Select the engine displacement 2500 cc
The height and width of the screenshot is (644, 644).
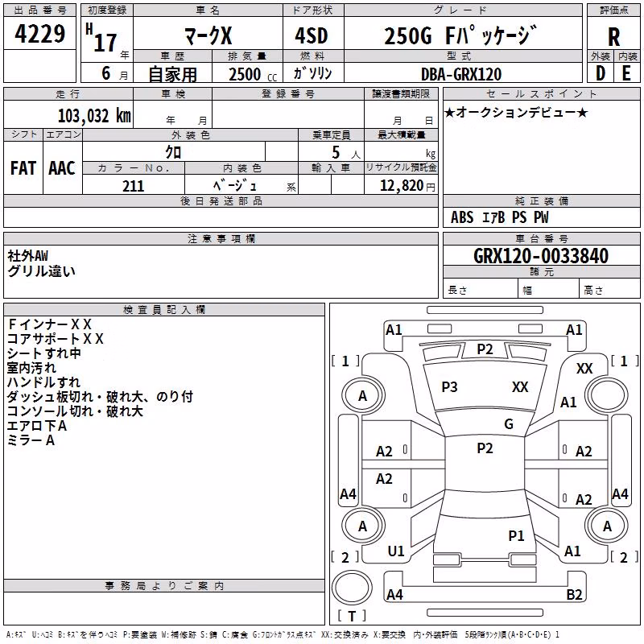[x=253, y=74]
